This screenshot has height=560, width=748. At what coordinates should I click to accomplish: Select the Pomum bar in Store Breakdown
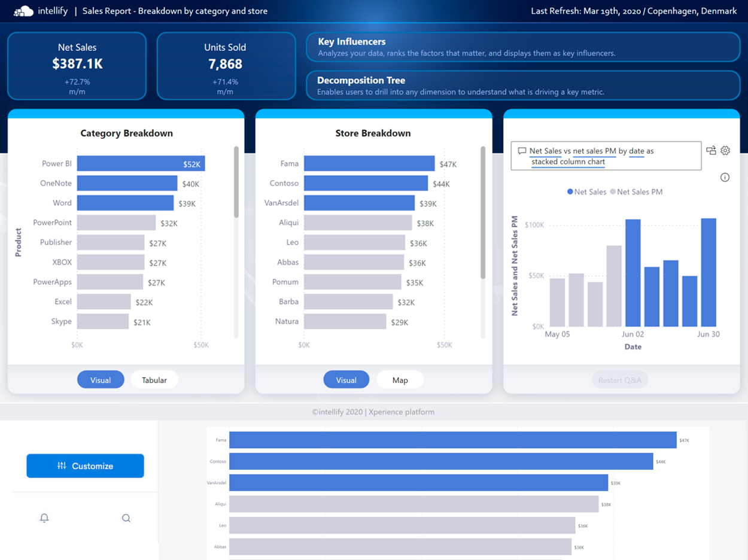tap(352, 282)
